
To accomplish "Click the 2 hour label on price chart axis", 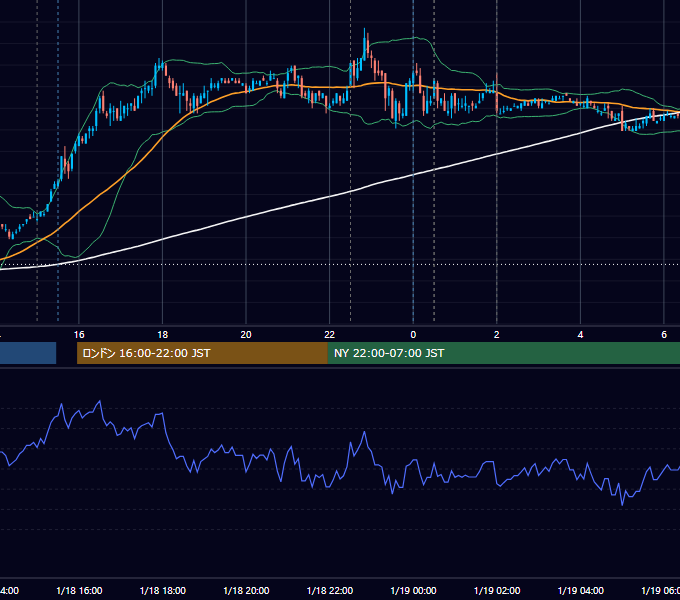I will [497, 335].
